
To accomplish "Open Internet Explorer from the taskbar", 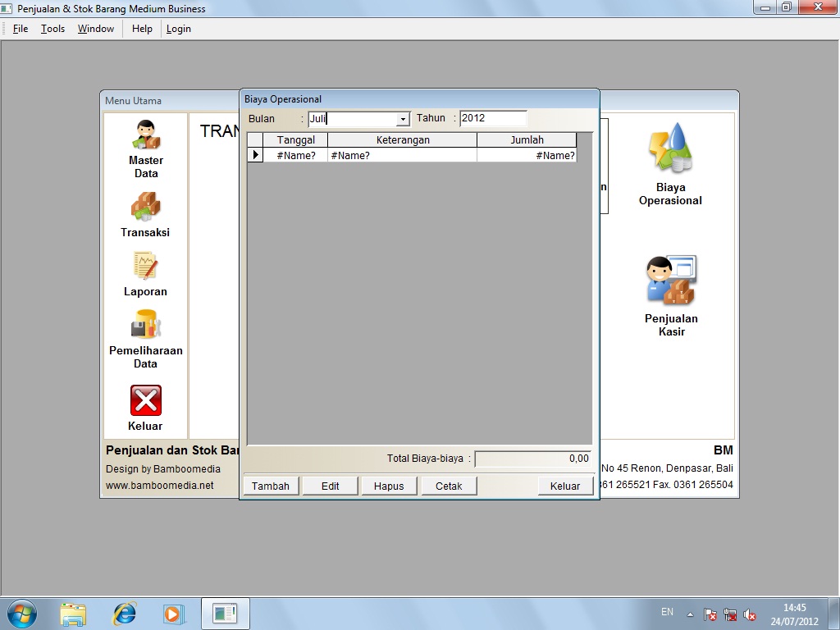I will (124, 613).
